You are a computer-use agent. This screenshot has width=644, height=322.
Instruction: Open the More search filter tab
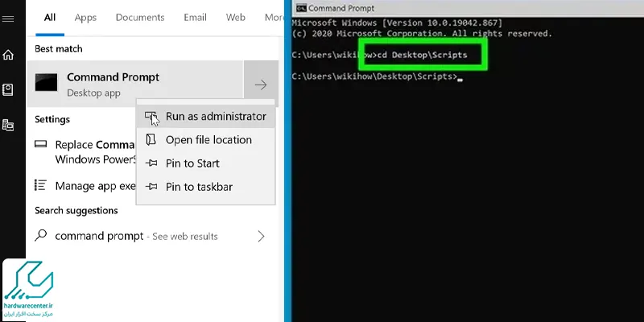pos(274,18)
